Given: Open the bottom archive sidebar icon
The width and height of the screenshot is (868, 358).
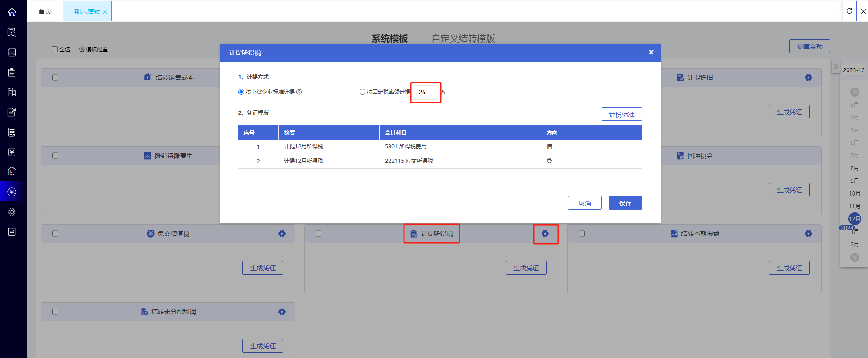Looking at the screenshot, I should click(12, 232).
